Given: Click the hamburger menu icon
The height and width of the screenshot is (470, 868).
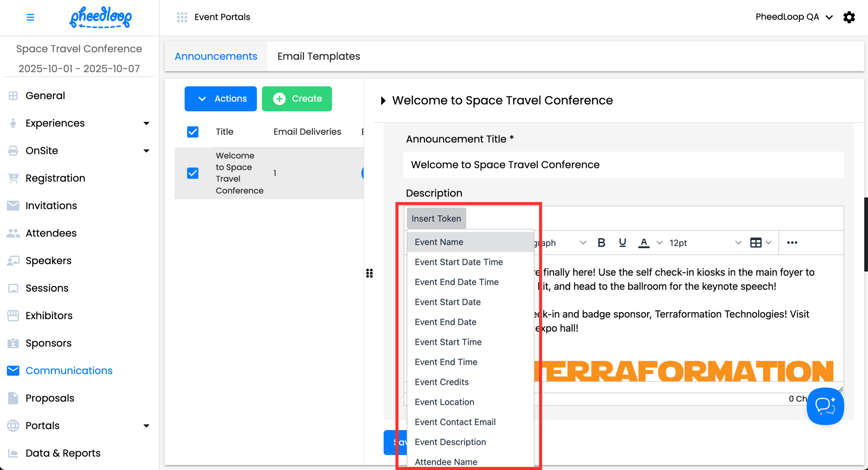Looking at the screenshot, I should pyautogui.click(x=30, y=17).
